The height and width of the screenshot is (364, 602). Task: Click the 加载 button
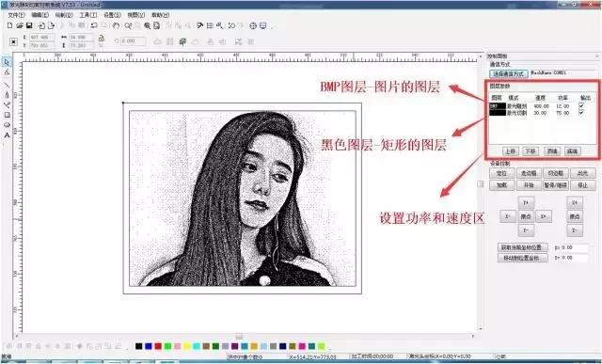coord(501,185)
